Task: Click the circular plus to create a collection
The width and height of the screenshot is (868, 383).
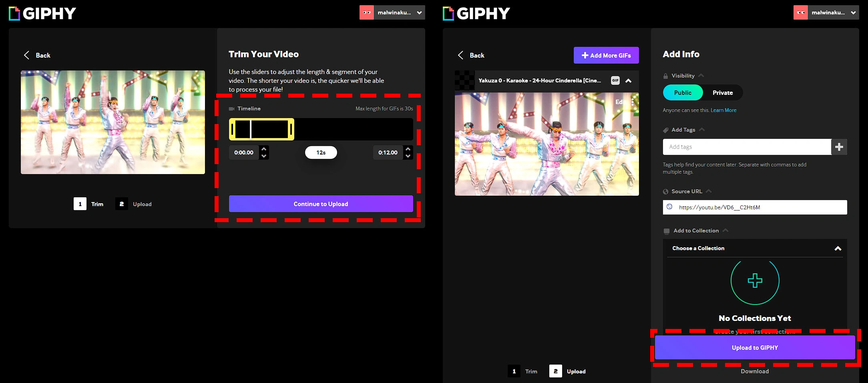Action: pos(755,281)
